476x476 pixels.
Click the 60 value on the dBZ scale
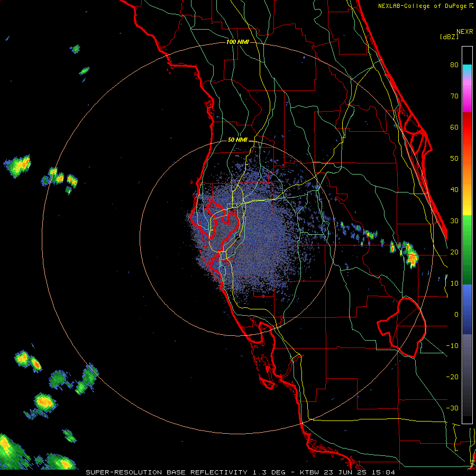454,127
